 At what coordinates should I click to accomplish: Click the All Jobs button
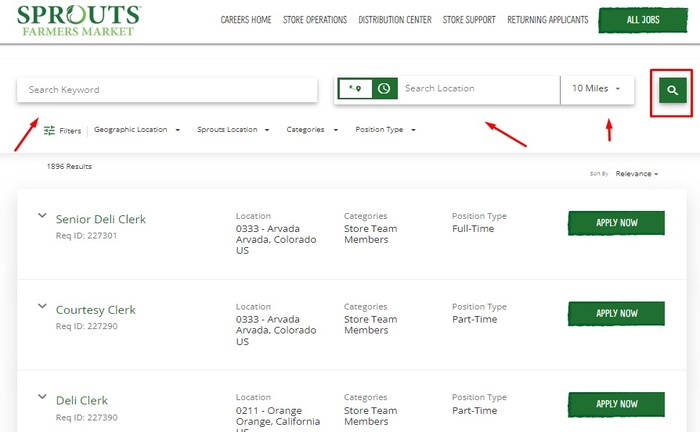(x=643, y=20)
